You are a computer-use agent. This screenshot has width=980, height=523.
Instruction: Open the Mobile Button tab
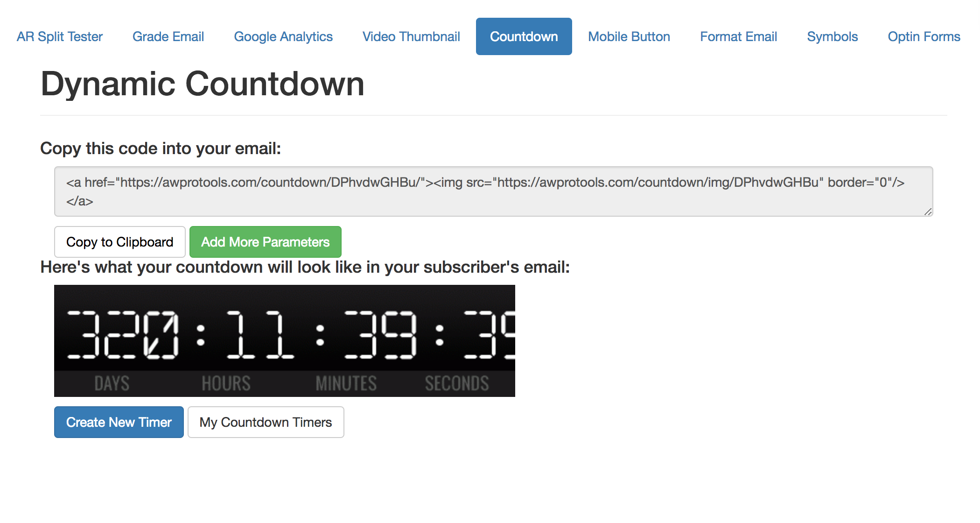[x=629, y=36]
